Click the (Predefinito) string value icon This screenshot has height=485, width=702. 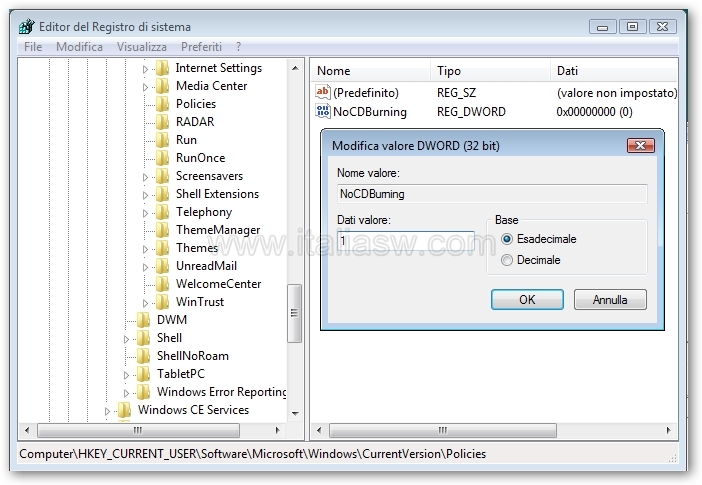click(322, 92)
